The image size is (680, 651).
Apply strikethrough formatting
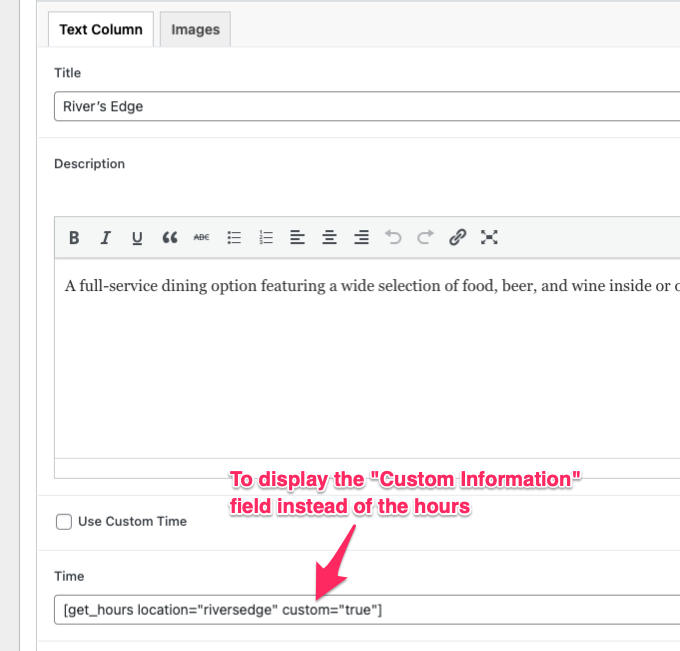click(201, 238)
